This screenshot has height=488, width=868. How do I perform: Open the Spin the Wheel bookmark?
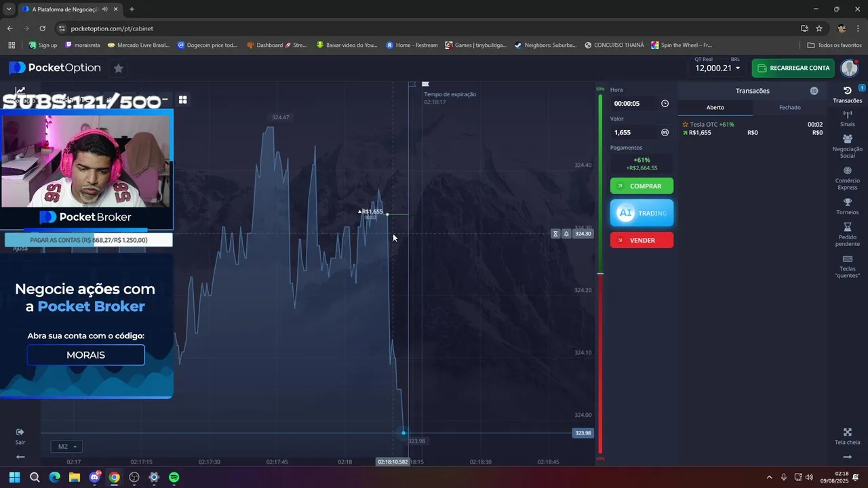point(682,45)
